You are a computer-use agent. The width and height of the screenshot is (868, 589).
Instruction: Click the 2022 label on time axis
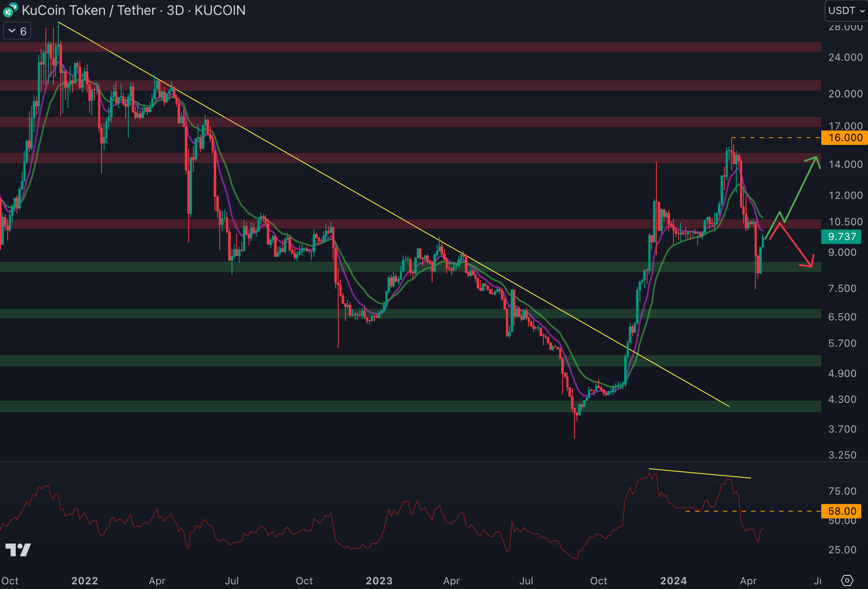(85, 581)
